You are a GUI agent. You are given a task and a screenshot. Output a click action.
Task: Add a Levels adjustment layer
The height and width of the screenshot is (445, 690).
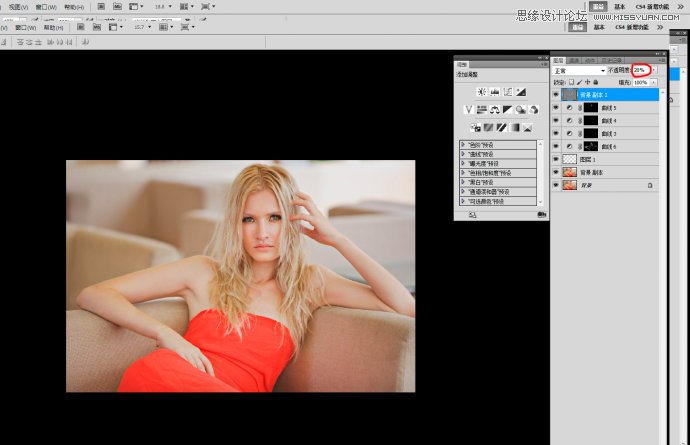click(495, 92)
